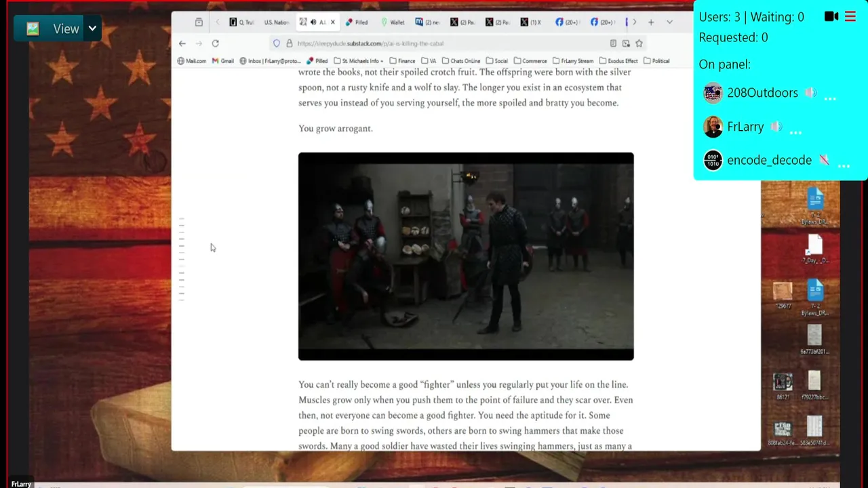This screenshot has height=488, width=868.
Task: Expand Finance bookmark folder
Action: 402,61
